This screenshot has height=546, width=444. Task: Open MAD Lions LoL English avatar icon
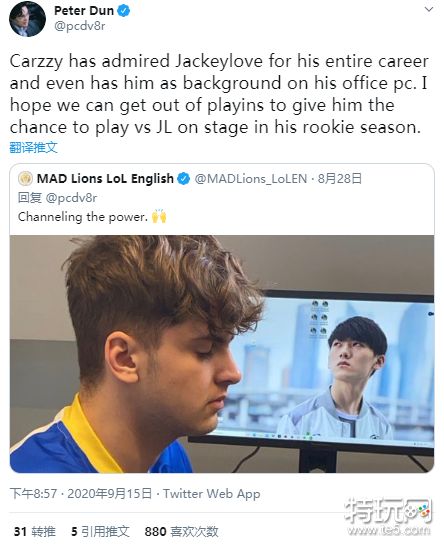point(25,178)
